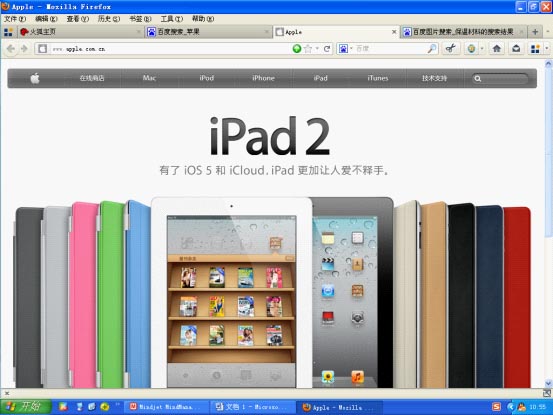
Task: Open tab groups icon left of the tabs
Action: (8, 32)
